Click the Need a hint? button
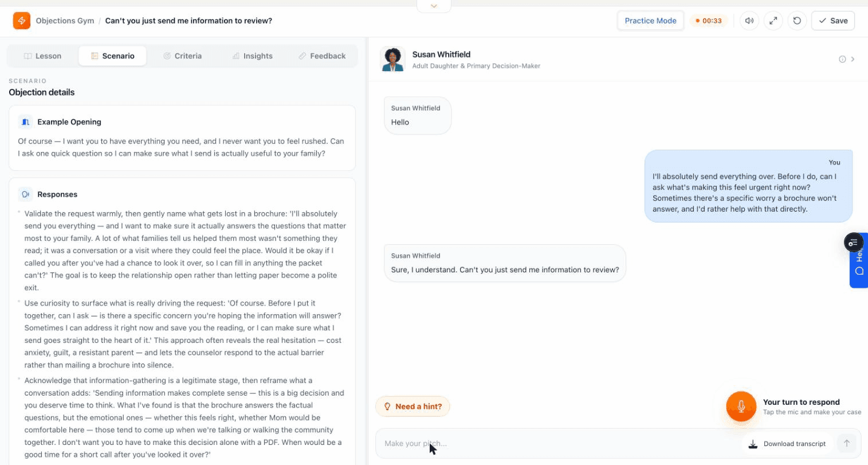This screenshot has height=465, width=868. [x=413, y=407]
